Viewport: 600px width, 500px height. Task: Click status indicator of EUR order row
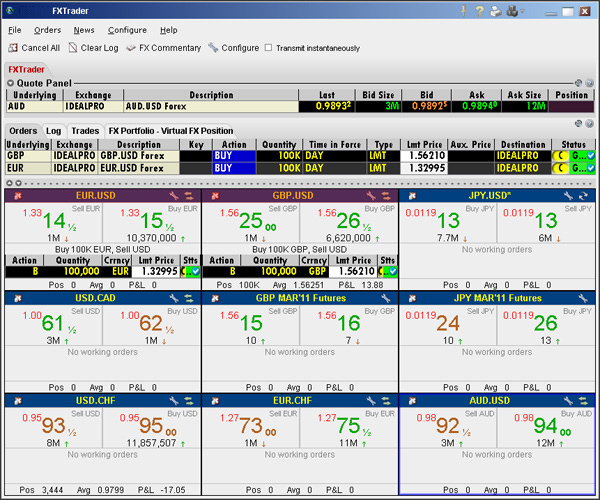(573, 168)
